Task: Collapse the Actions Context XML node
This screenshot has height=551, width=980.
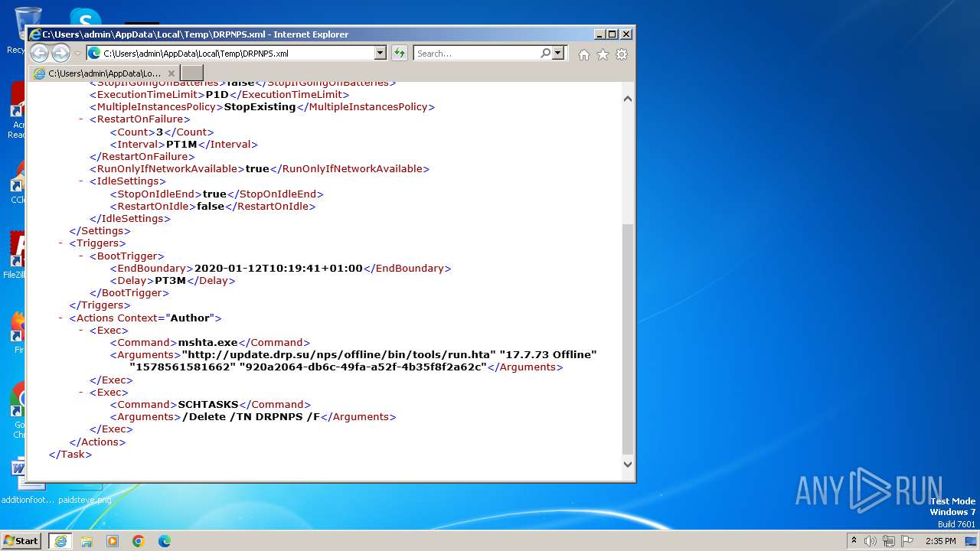Action: point(61,318)
